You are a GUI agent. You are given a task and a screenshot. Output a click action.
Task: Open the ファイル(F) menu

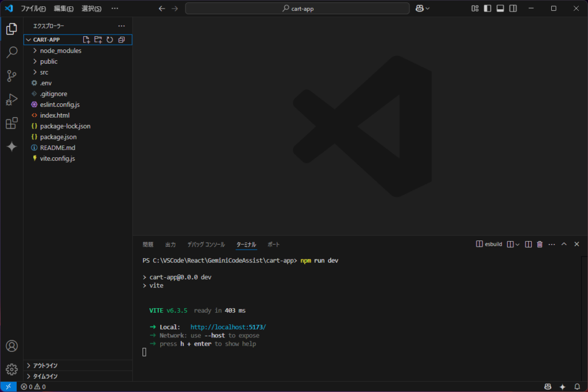click(x=33, y=8)
